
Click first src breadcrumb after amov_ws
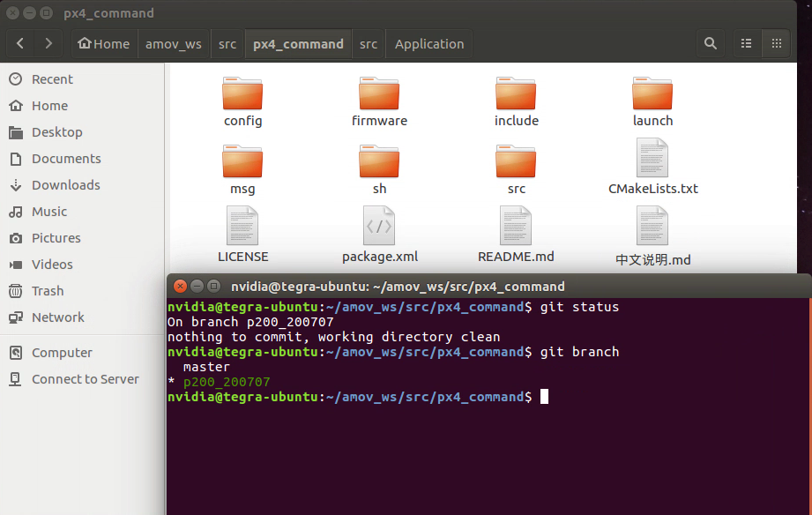click(x=227, y=43)
